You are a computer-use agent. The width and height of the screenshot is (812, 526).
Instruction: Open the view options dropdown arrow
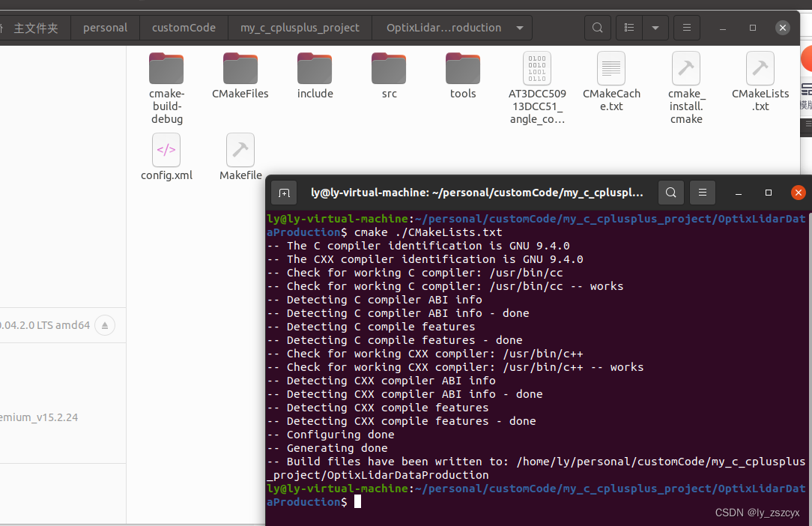pos(655,27)
